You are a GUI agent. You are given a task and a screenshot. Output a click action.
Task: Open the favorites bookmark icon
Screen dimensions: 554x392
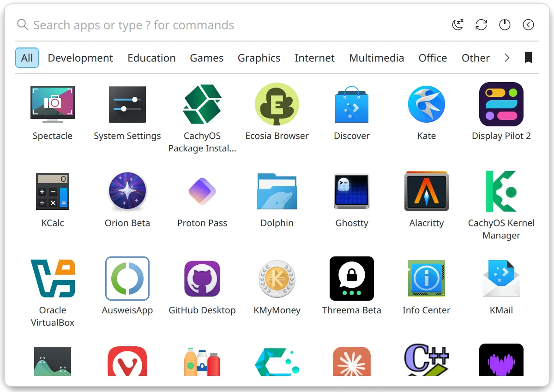[528, 58]
